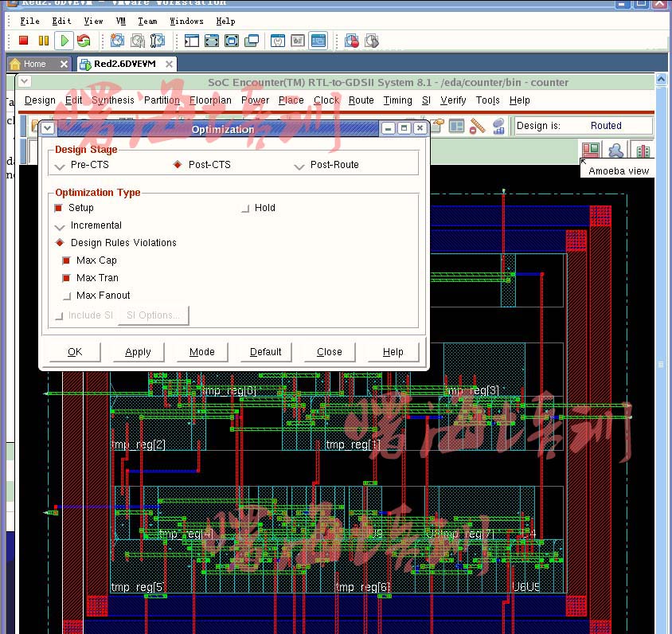The width and height of the screenshot is (672, 634).
Task: Select the Pre-CTS design stage
Action: pos(61,165)
